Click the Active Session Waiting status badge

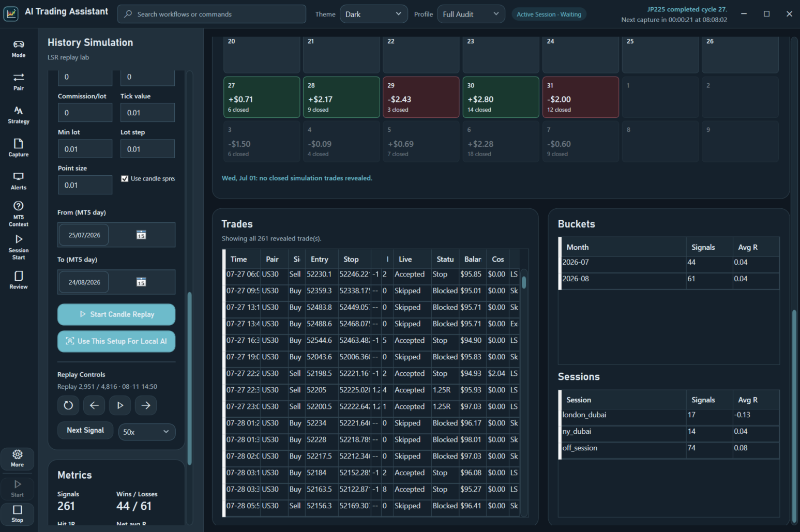click(x=549, y=14)
